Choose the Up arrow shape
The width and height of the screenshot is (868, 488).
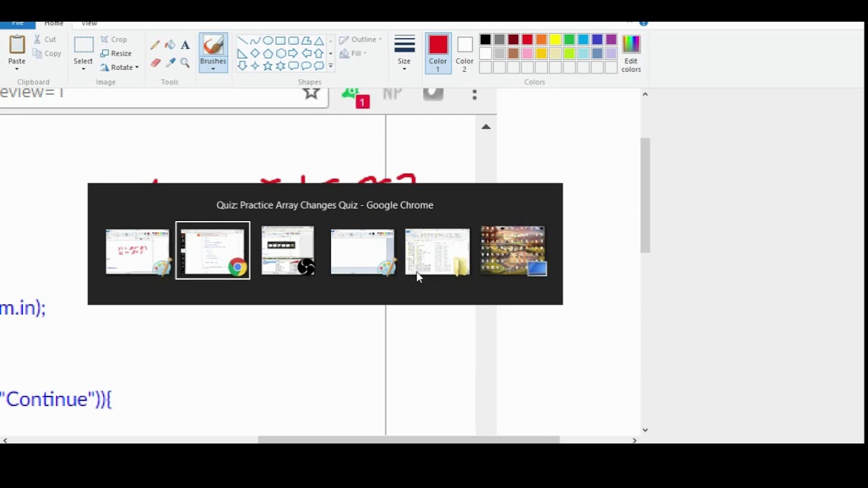tap(318, 53)
